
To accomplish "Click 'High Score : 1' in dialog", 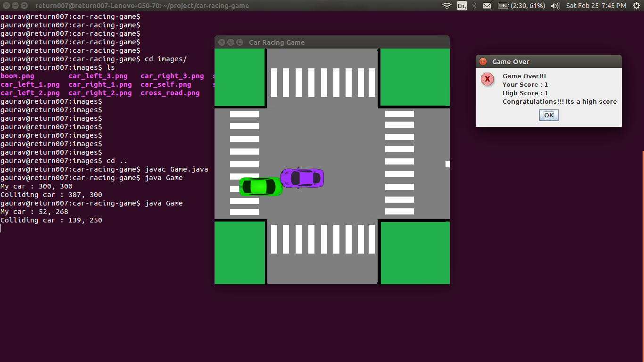I will tap(525, 93).
